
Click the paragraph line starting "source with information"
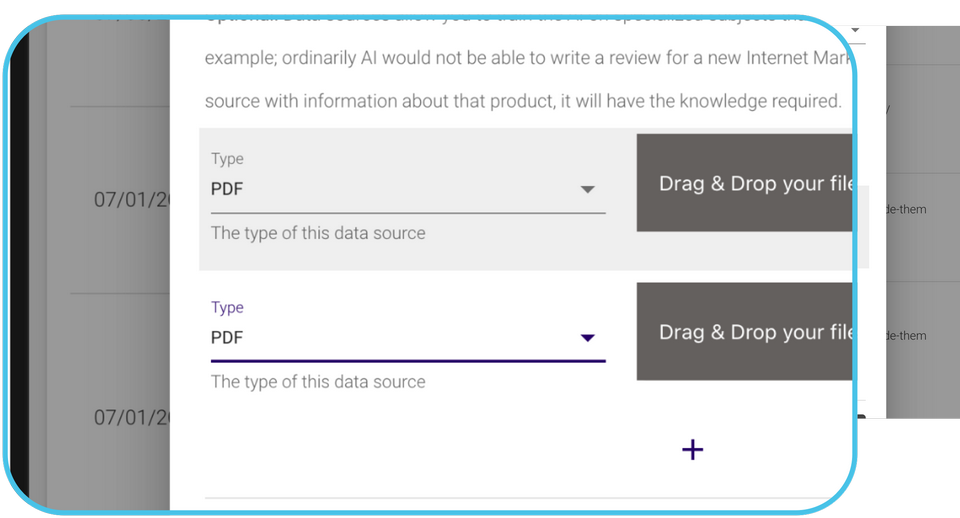pyautogui.click(x=520, y=102)
